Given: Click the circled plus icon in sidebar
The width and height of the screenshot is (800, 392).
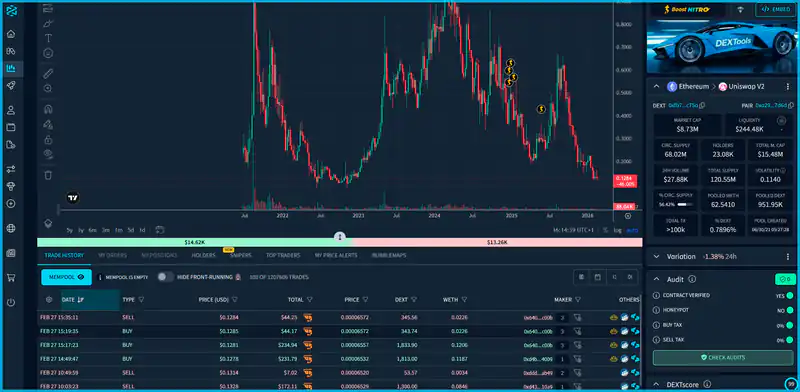Looking at the screenshot, I should pyautogui.click(x=11, y=203).
